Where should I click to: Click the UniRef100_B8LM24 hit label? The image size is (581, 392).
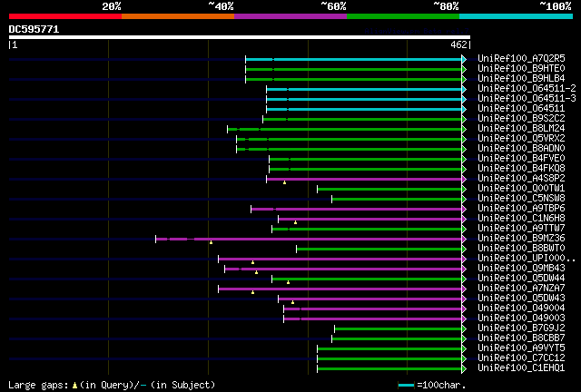click(x=521, y=129)
